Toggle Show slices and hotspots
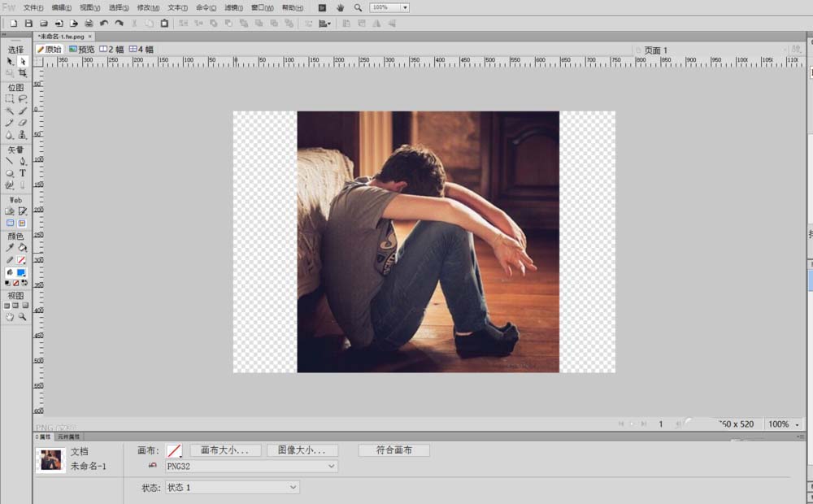This screenshot has width=813, height=504. 22,223
